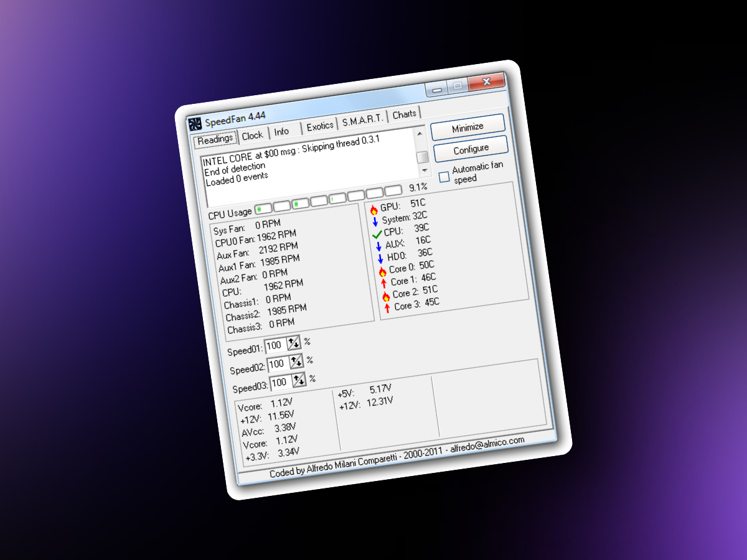Click the End of detection log line
747x560 pixels.
pyautogui.click(x=235, y=168)
